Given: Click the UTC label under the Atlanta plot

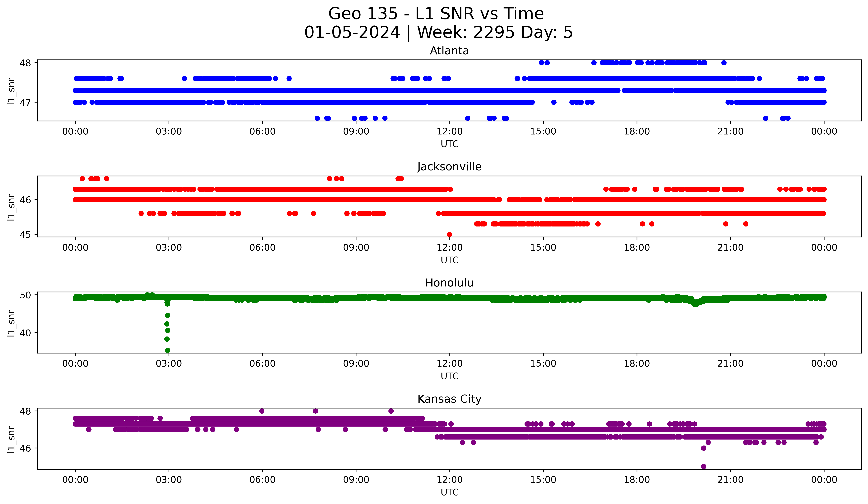Looking at the screenshot, I should click(449, 144).
